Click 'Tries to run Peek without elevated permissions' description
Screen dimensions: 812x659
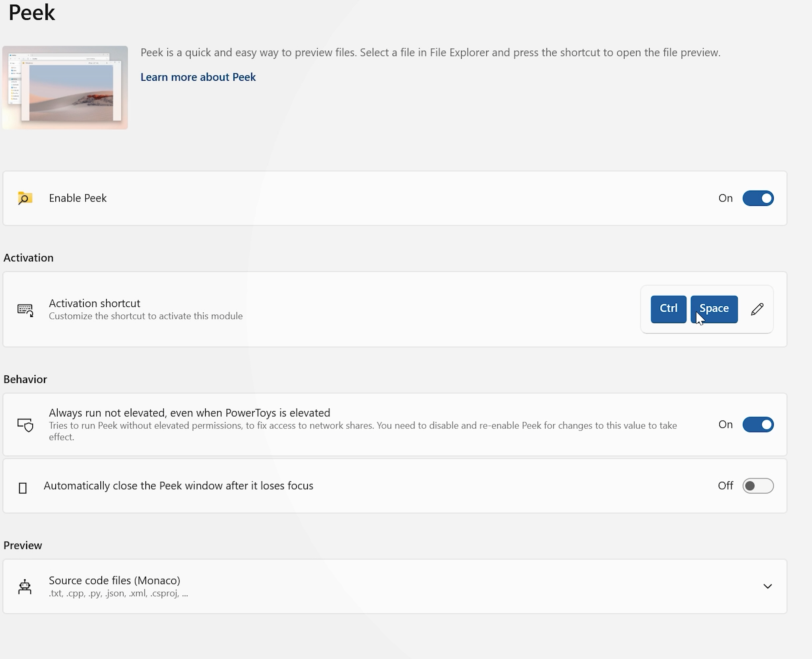(x=363, y=431)
